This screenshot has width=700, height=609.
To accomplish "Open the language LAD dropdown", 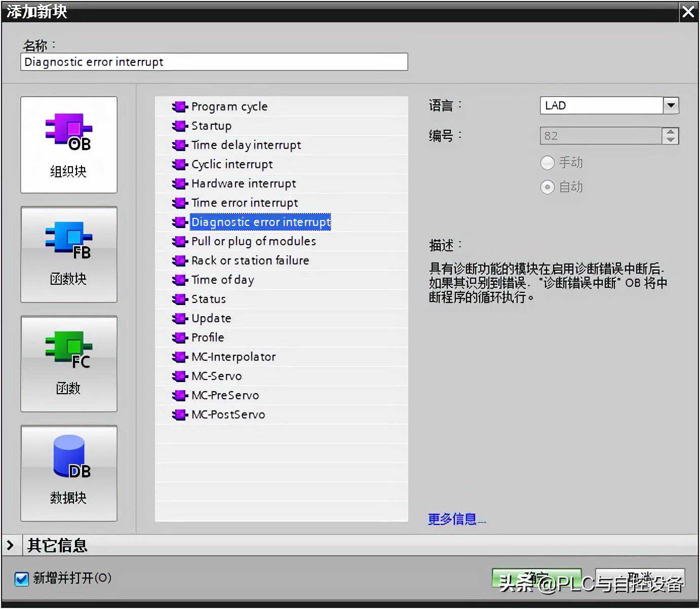I will [x=671, y=105].
